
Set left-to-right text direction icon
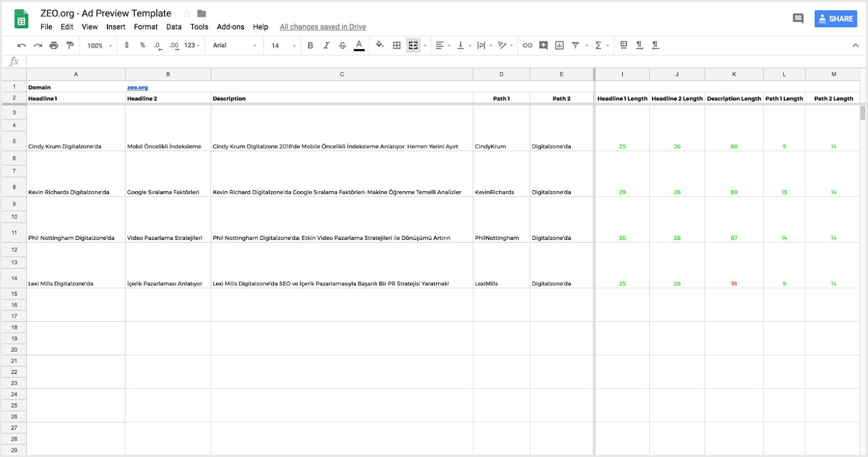640,45
